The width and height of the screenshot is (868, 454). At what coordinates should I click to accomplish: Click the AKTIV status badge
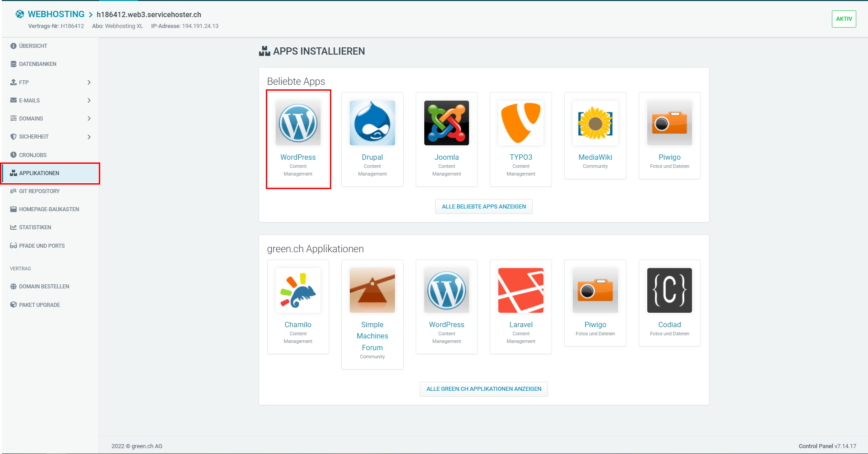pyautogui.click(x=844, y=19)
